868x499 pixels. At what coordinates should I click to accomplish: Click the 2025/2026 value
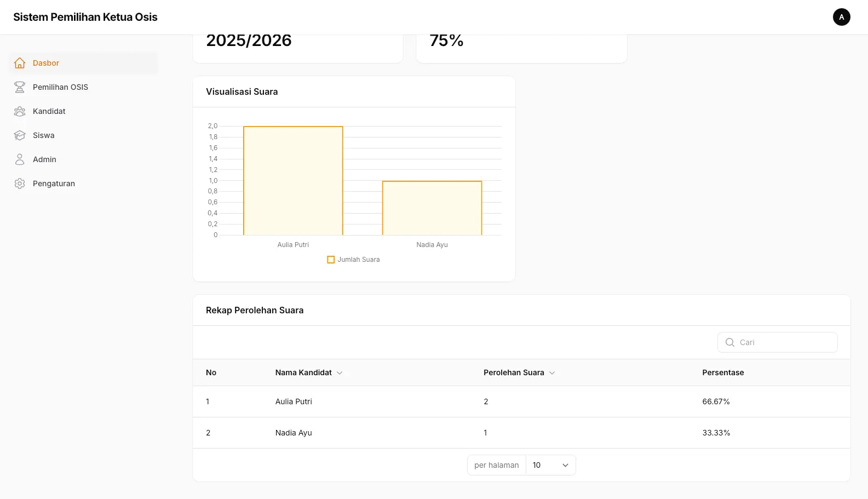point(249,41)
